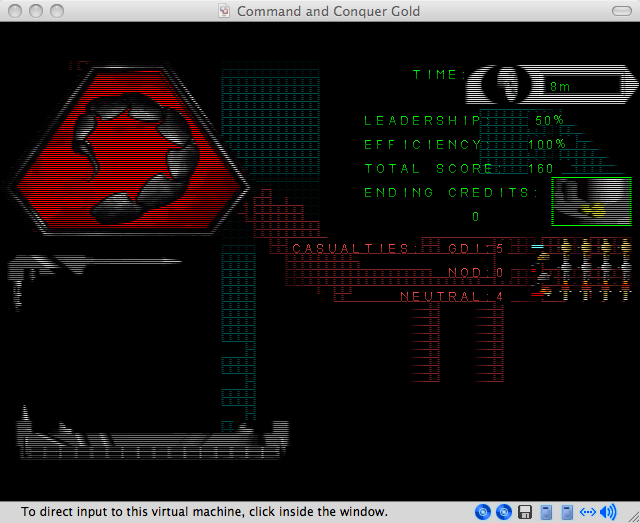Viewport: 640px width, 523px height.
Task: Click the Command and Conquer Gold window title
Action: [x=328, y=11]
